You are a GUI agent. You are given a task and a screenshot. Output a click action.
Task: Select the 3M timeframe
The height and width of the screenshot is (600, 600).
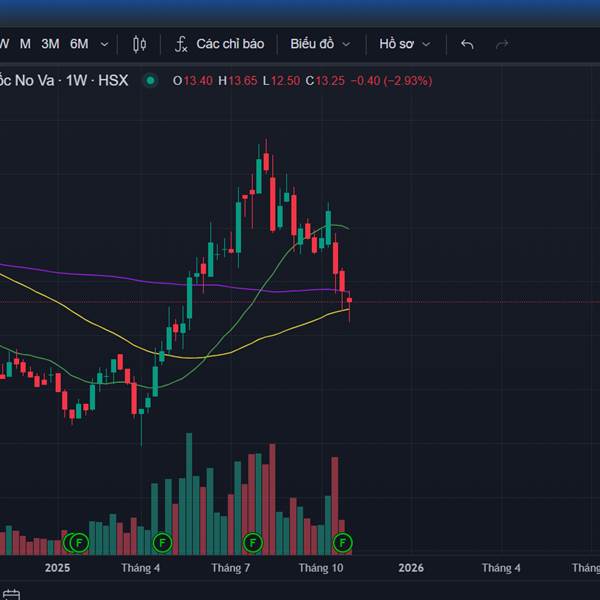50,44
